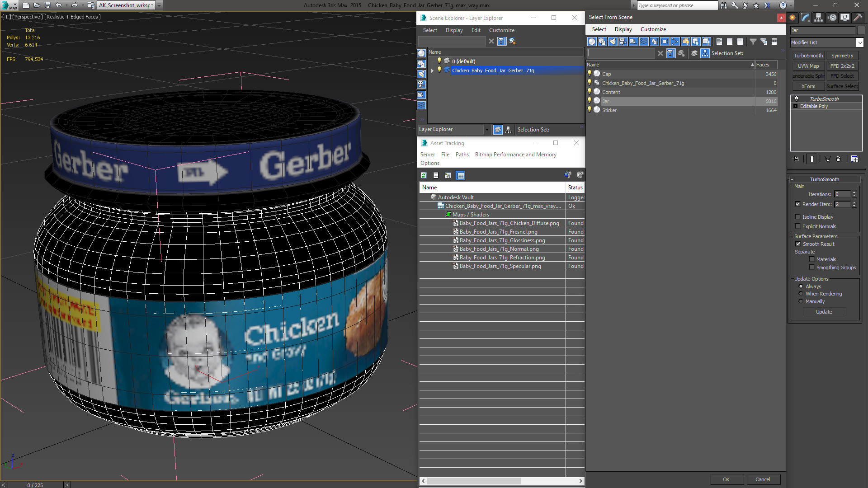
Task: Toggle Show End Result under modifier stack
Action: point(812,159)
